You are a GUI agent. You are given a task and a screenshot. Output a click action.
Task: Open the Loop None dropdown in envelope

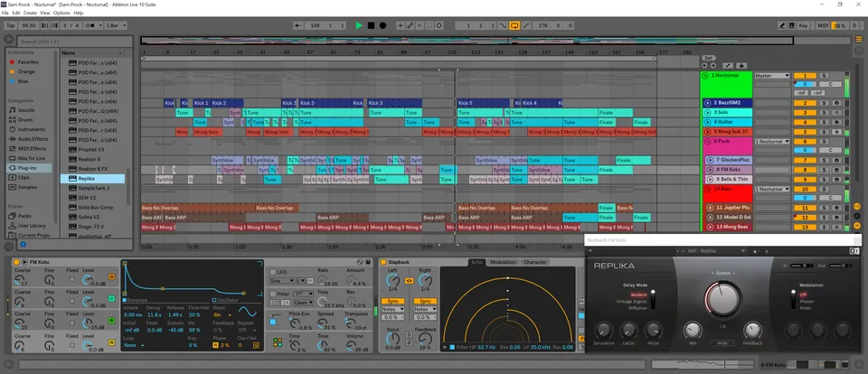(135, 345)
